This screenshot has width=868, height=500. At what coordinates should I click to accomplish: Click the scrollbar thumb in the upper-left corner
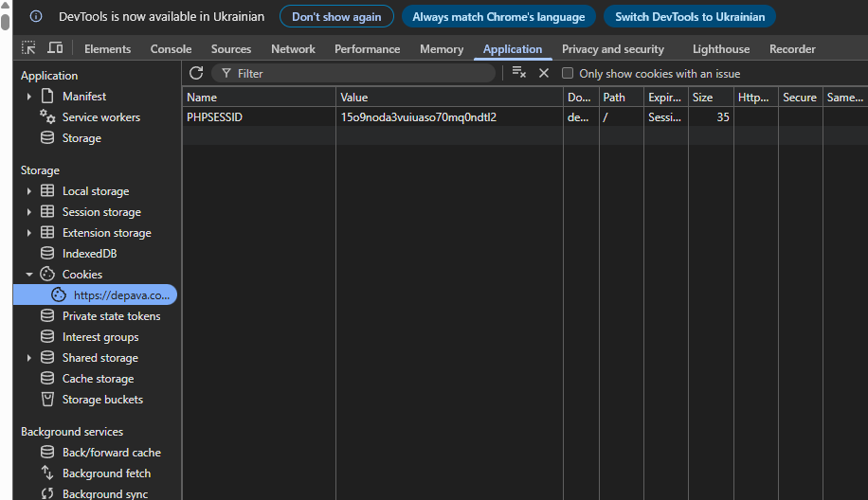[x=5, y=22]
